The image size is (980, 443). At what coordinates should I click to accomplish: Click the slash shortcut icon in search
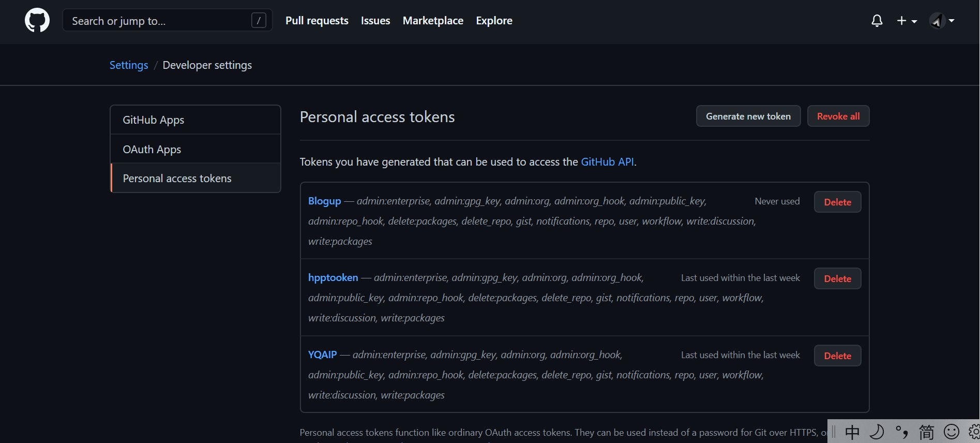click(x=259, y=21)
